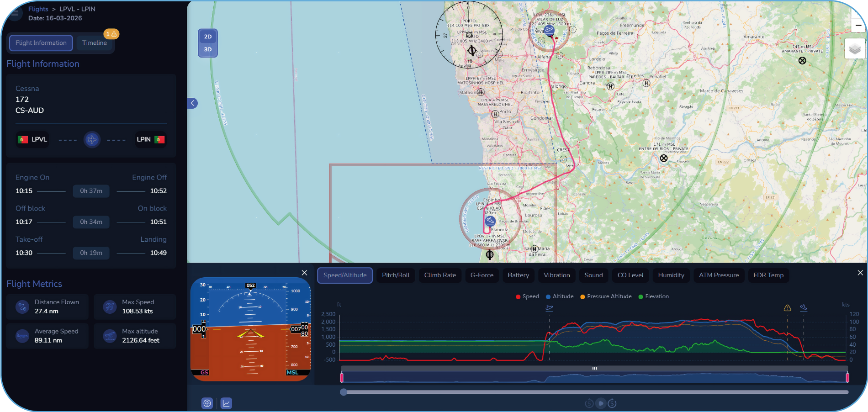Toggle the Speed series in chart legend
Viewport: 868px width, 412px height.
527,296
